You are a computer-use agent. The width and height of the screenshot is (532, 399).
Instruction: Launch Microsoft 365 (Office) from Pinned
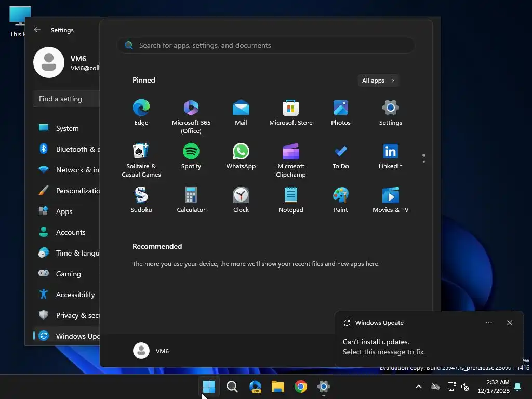point(191,116)
